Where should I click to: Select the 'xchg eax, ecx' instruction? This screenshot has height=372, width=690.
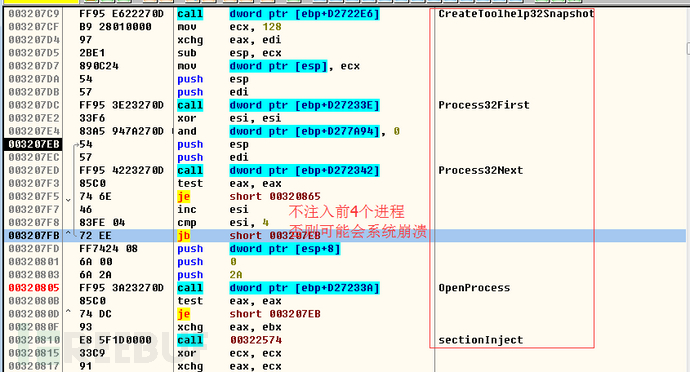[x=229, y=366]
